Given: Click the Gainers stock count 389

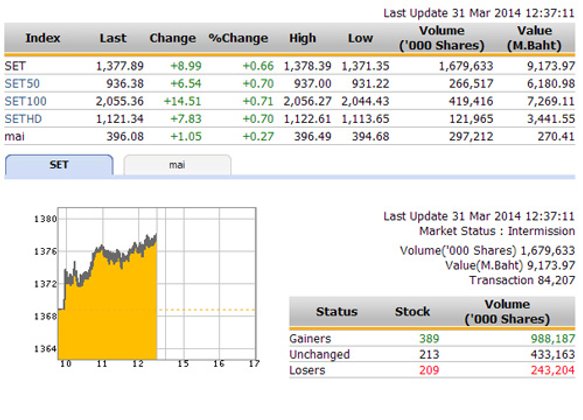Looking at the screenshot, I should click(x=429, y=339).
